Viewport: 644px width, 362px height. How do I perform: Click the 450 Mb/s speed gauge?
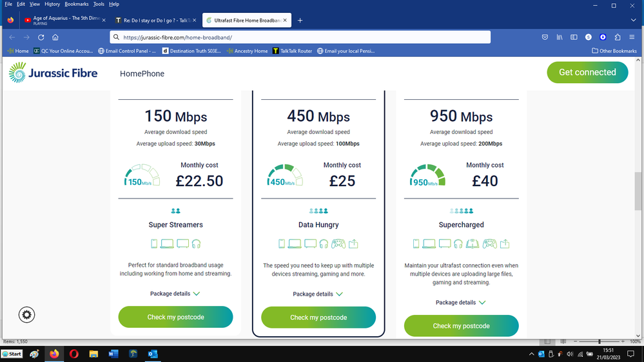point(285,175)
